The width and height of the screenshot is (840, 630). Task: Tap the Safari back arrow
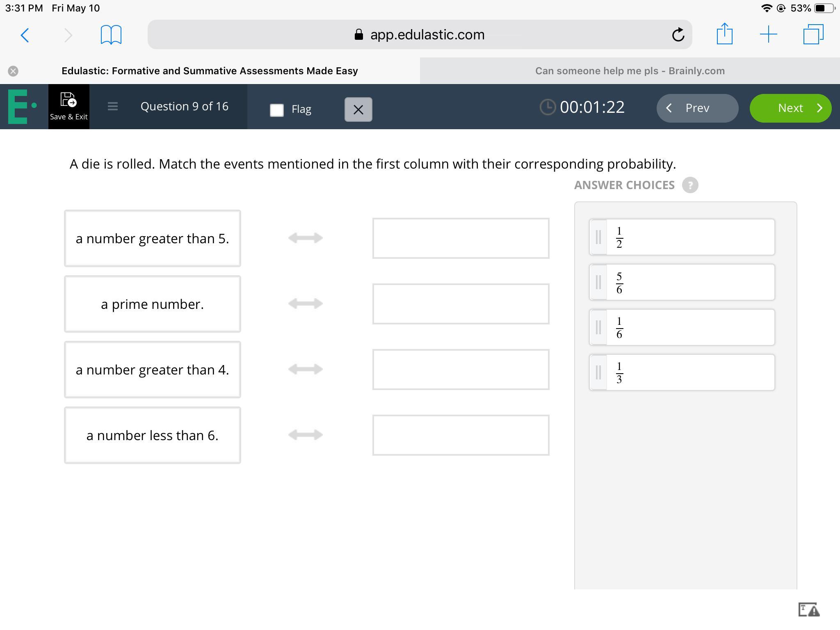click(25, 35)
